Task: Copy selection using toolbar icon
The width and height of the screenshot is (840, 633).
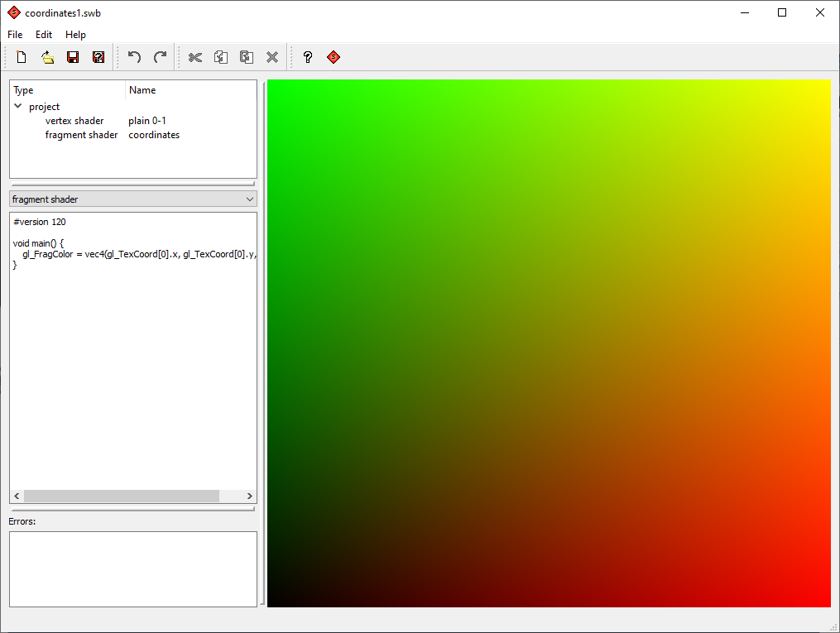Action: [221, 57]
